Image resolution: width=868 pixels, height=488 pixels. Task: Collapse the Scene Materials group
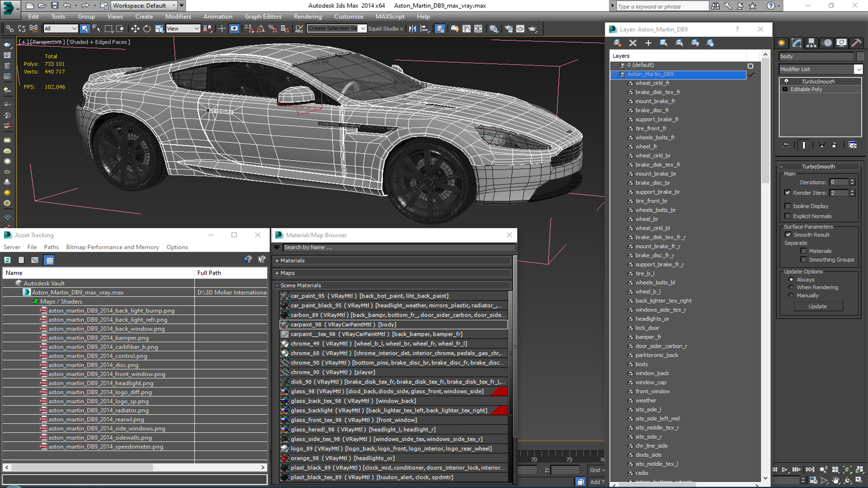tap(277, 286)
